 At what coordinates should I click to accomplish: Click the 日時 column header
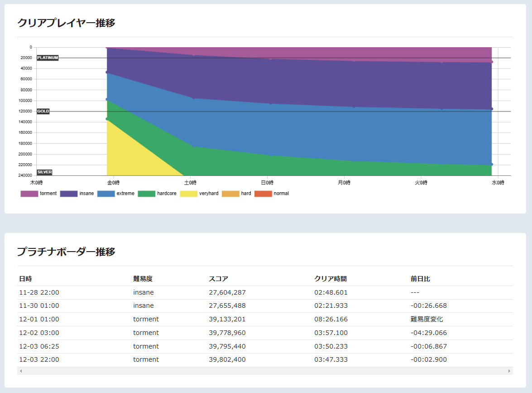point(25,279)
